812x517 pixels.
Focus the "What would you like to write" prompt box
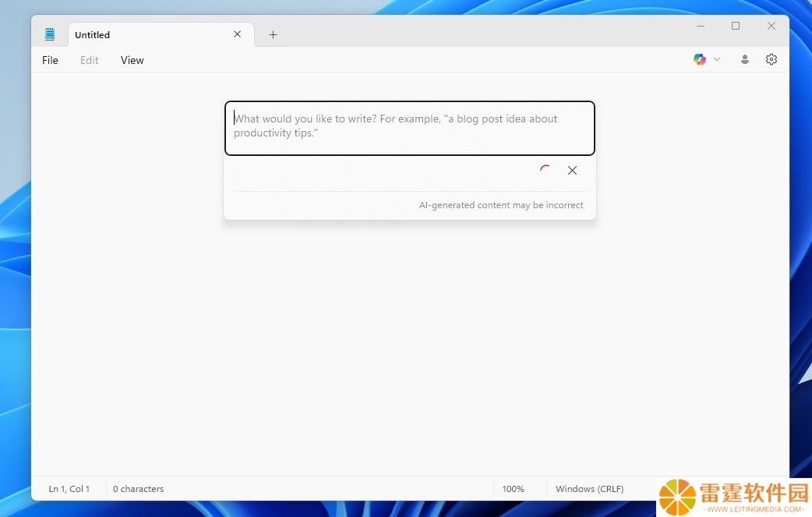pos(410,128)
